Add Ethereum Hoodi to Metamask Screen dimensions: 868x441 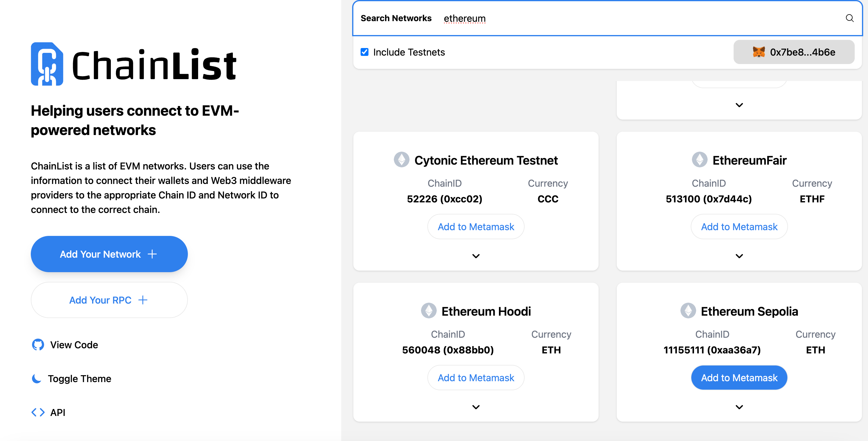click(x=476, y=378)
